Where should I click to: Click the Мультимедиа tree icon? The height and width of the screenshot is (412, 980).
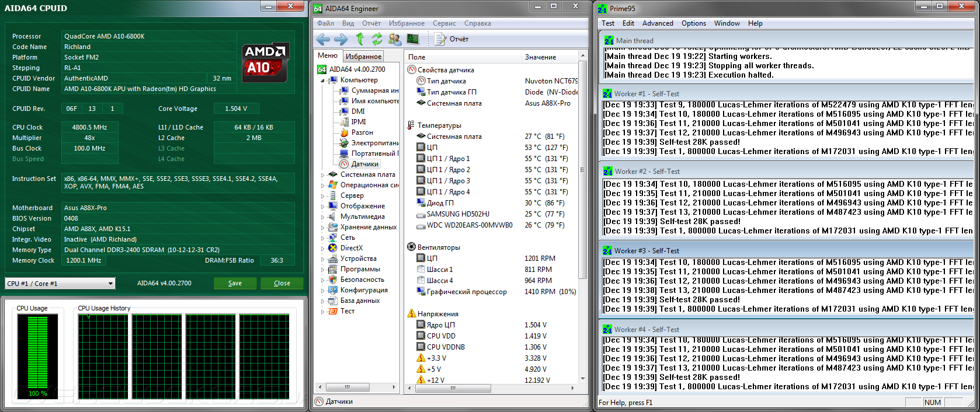[x=333, y=217]
